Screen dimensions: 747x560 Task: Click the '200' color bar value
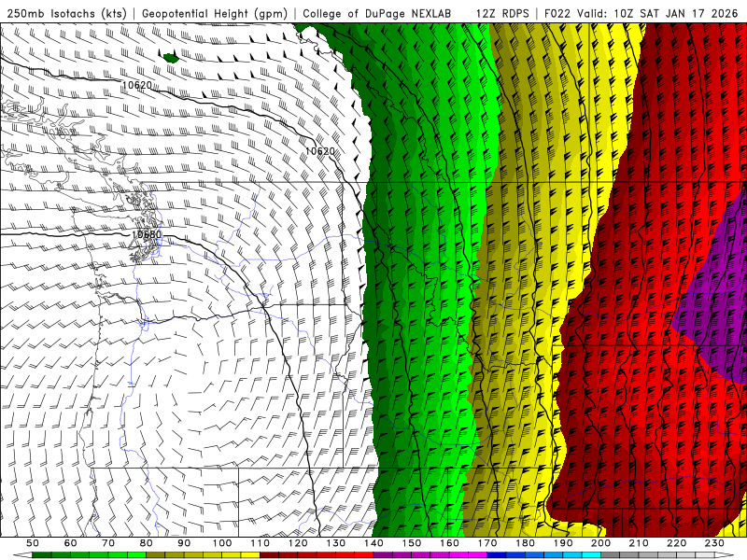coord(601,543)
